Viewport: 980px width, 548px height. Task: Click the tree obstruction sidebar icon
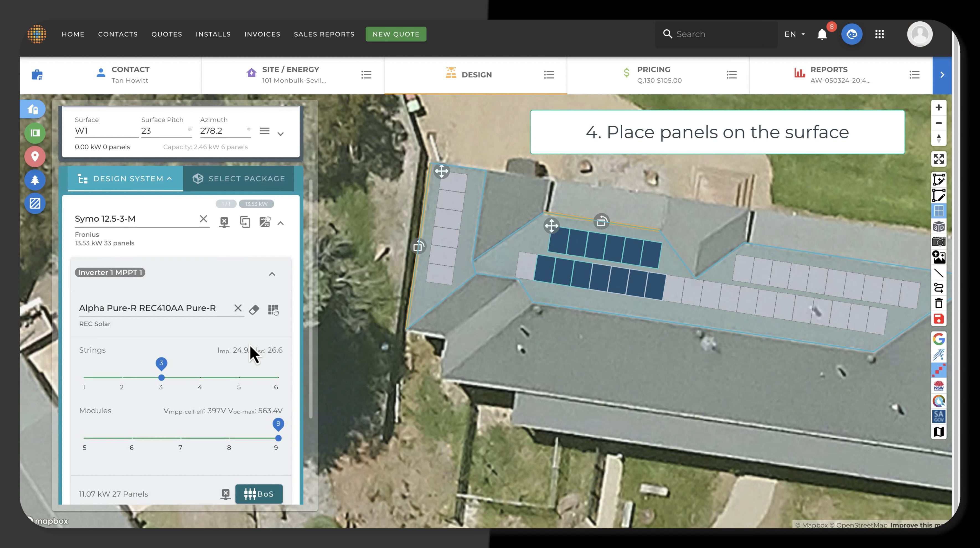(35, 180)
